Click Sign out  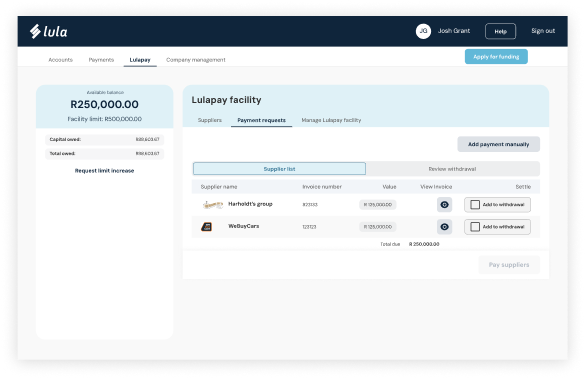(543, 31)
